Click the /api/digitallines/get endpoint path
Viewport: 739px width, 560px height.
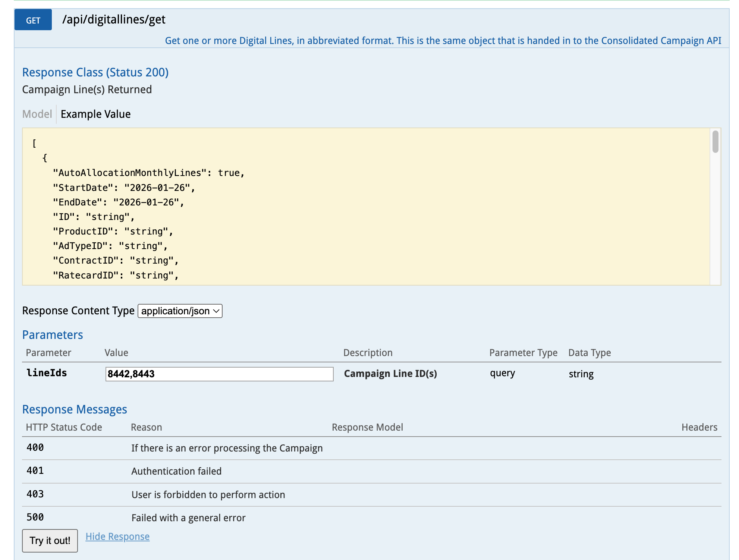[x=114, y=19]
